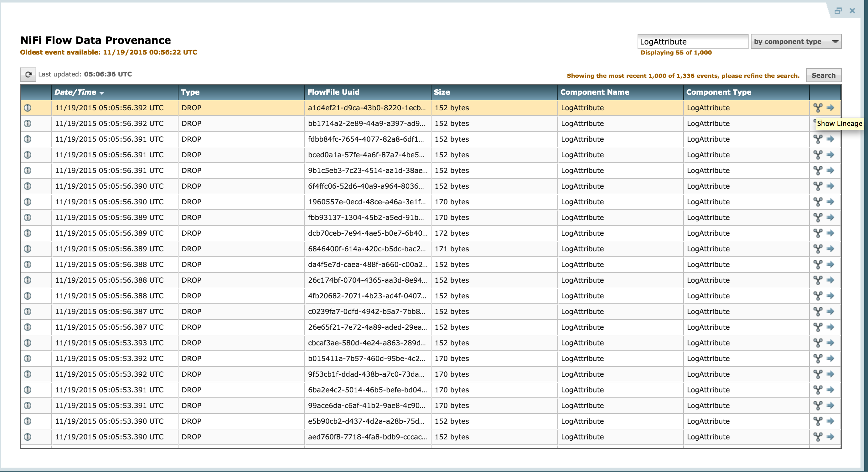Show lineage for the 172 bytes event
868x472 pixels.
(818, 233)
